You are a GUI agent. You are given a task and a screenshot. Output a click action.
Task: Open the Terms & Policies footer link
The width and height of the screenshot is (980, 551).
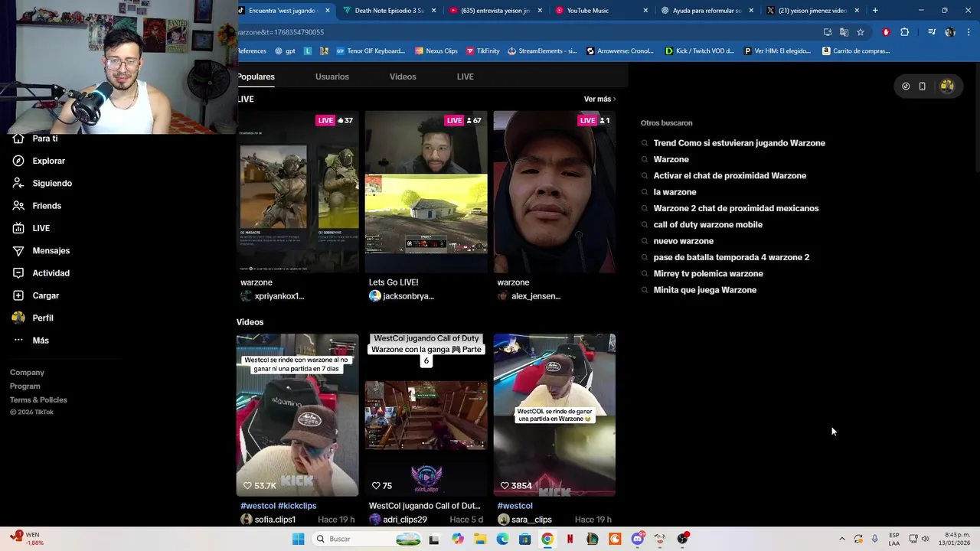[x=38, y=399]
